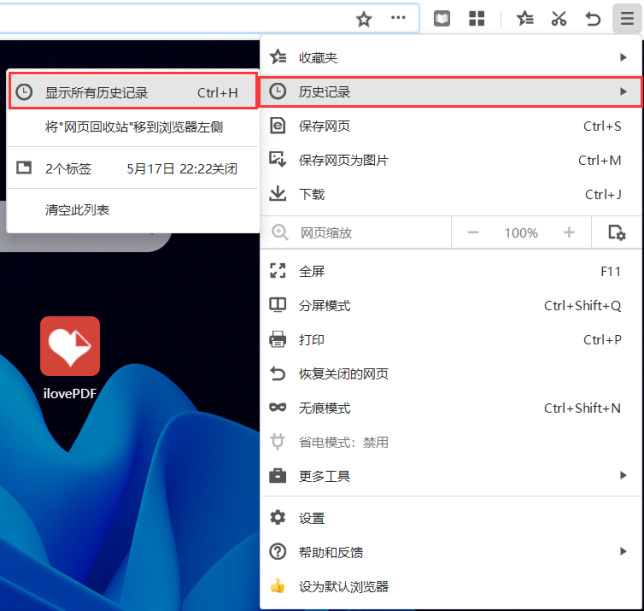Enter 全屏 mode
This screenshot has height=611, width=644.
(x=451, y=271)
